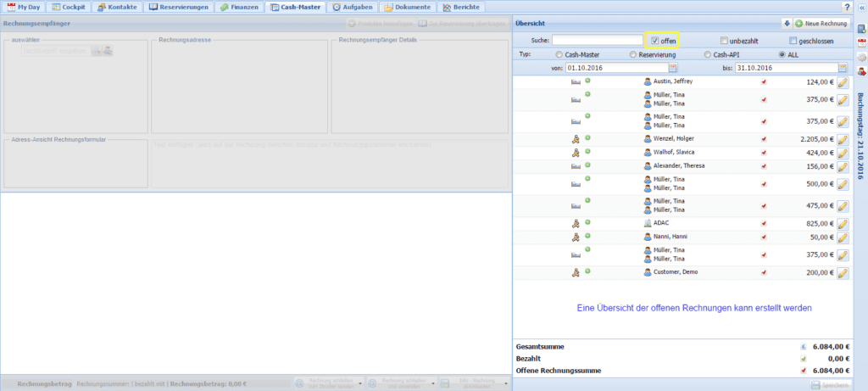The width and height of the screenshot is (868, 391).
Task: Click the 'Neue Rechnung' button
Action: pyautogui.click(x=821, y=24)
